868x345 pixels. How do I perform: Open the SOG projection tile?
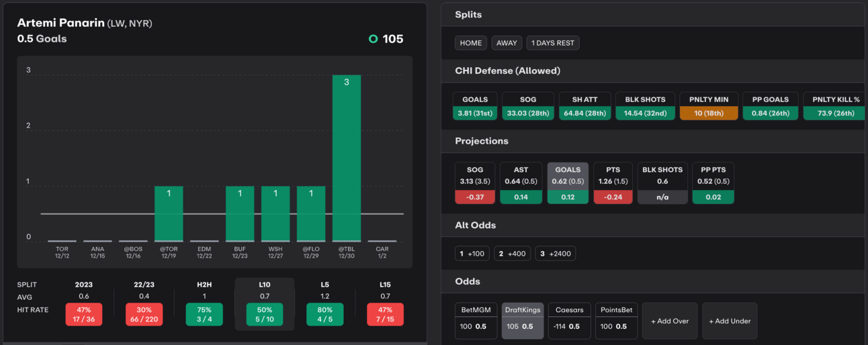(x=475, y=183)
